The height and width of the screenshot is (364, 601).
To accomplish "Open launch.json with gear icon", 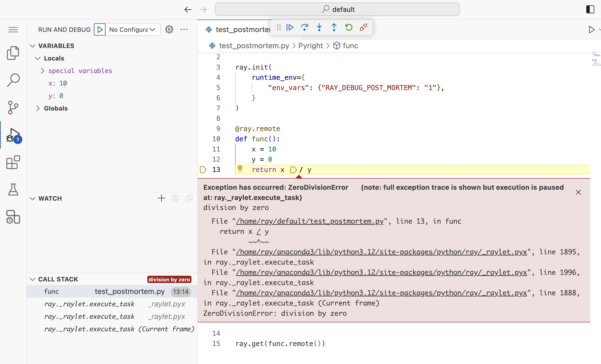I will 169,30.
